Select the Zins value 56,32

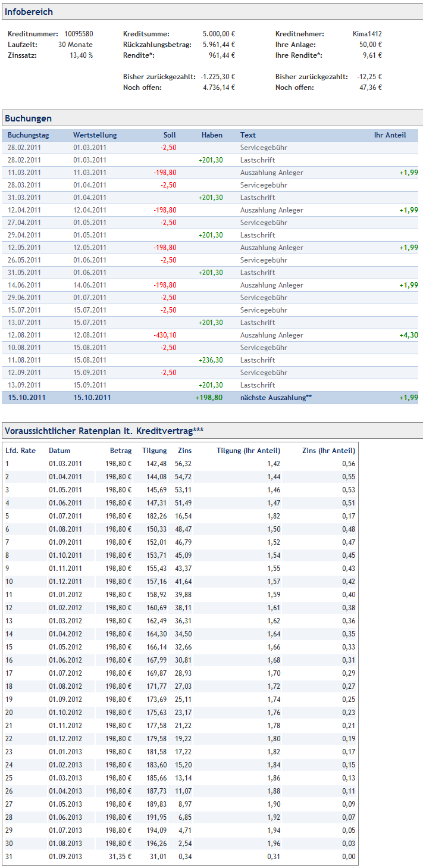pyautogui.click(x=183, y=464)
